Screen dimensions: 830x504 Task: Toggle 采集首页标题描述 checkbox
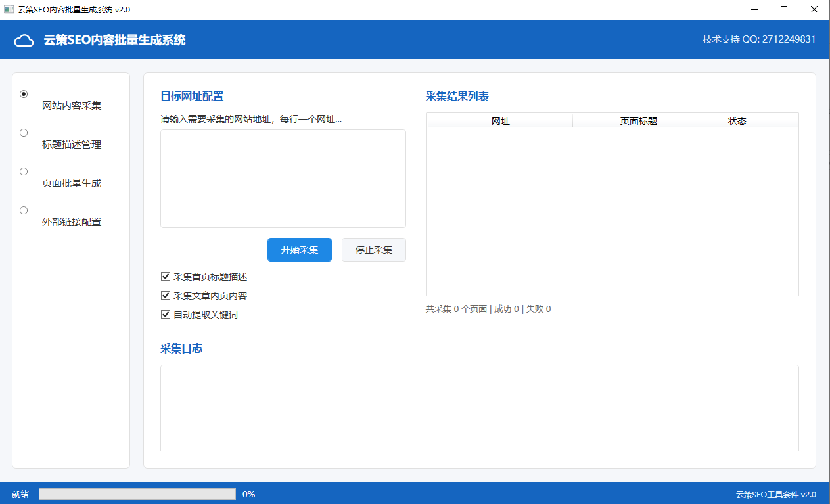[166, 277]
